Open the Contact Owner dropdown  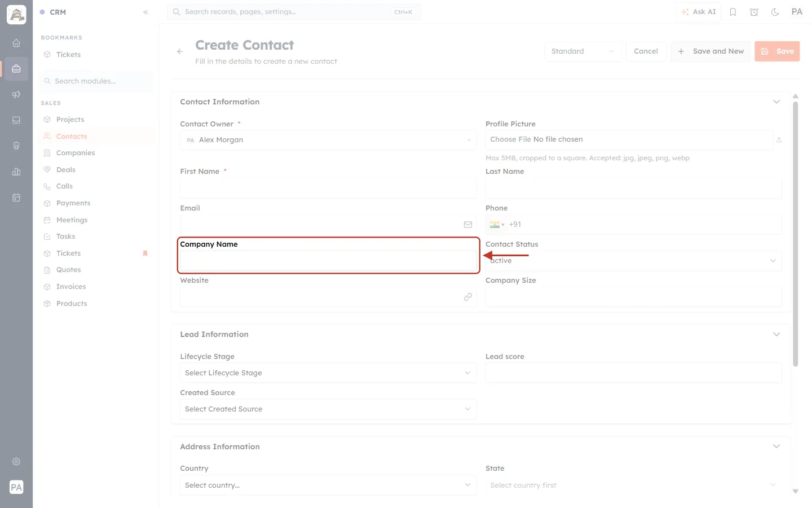[328, 140]
